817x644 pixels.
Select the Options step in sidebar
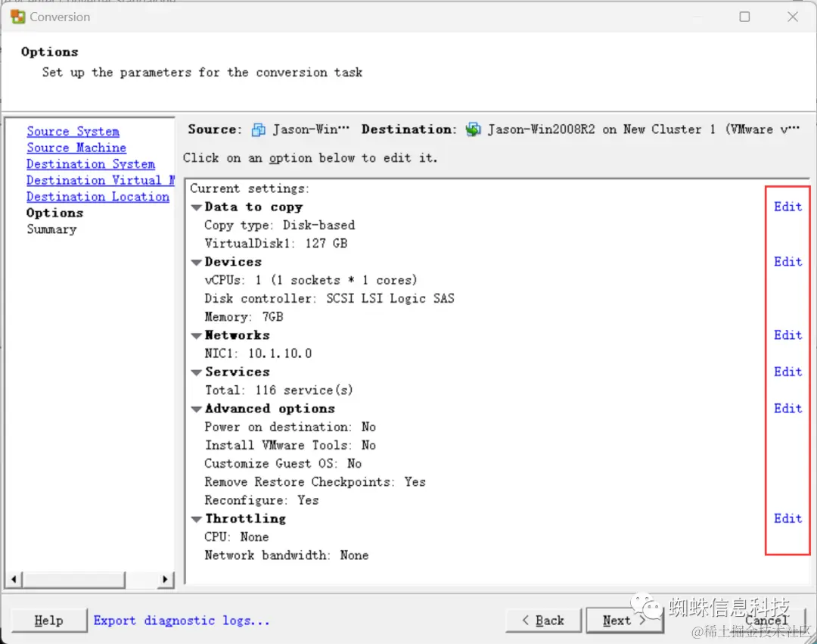click(54, 213)
